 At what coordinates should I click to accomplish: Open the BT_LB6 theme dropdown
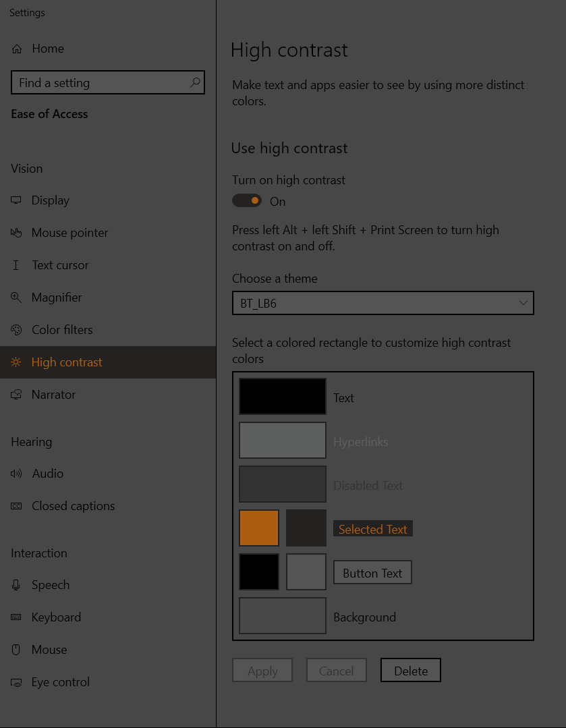coord(383,303)
